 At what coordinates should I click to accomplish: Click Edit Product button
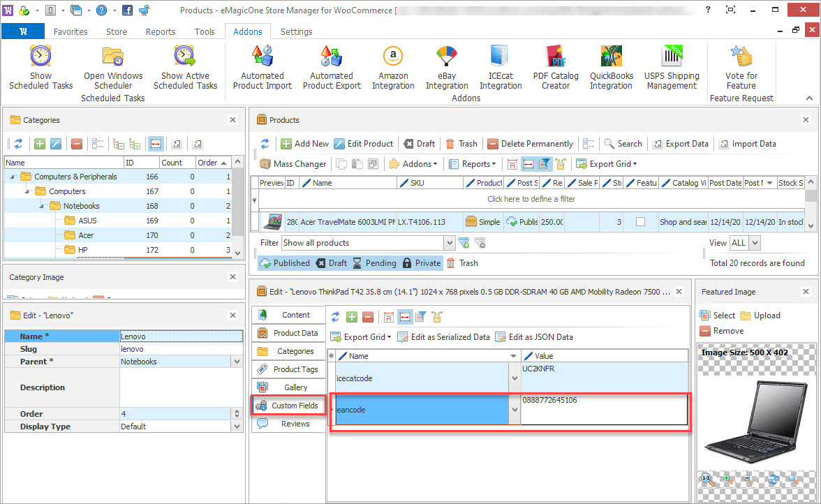pyautogui.click(x=363, y=143)
